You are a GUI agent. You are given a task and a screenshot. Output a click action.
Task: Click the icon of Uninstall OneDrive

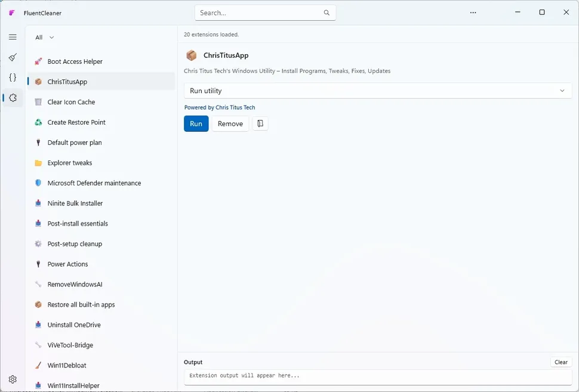click(x=38, y=325)
